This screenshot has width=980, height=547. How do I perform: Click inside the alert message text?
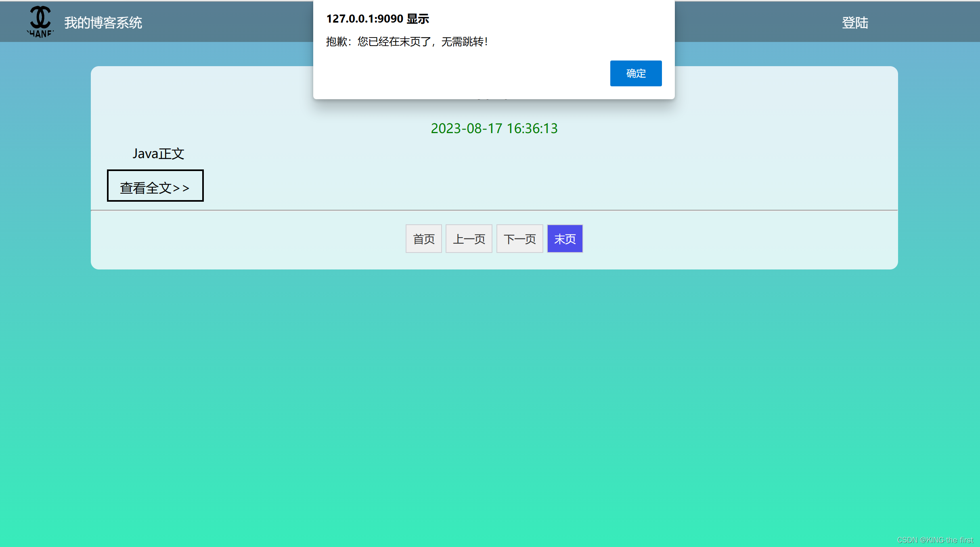pos(407,41)
